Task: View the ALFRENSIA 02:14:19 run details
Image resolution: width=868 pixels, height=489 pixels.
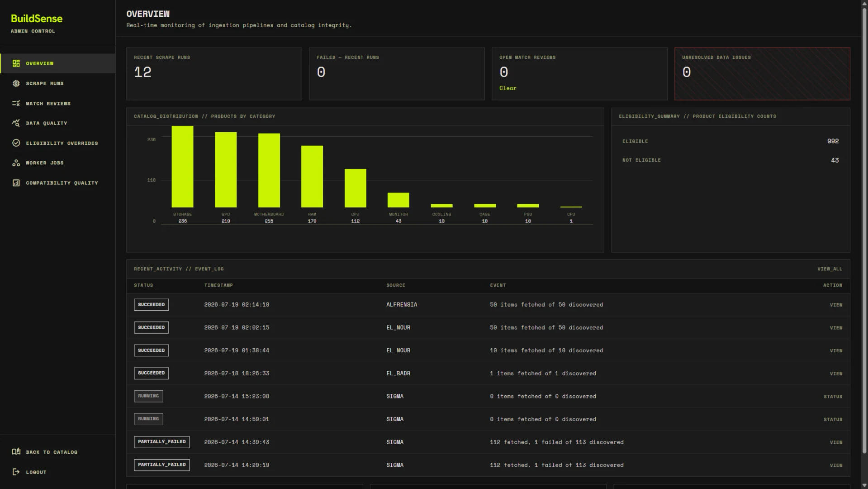Action: [836, 305]
